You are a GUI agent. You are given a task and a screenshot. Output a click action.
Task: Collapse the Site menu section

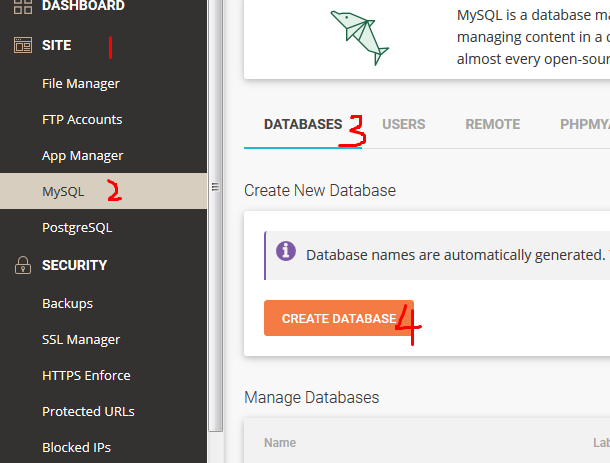tap(56, 46)
